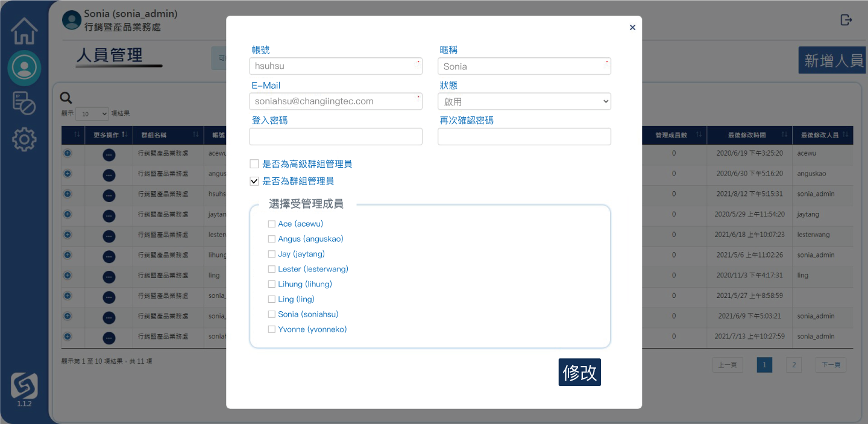The image size is (868, 424).
Task: Open the 狀態 status dropdown
Action: click(524, 102)
